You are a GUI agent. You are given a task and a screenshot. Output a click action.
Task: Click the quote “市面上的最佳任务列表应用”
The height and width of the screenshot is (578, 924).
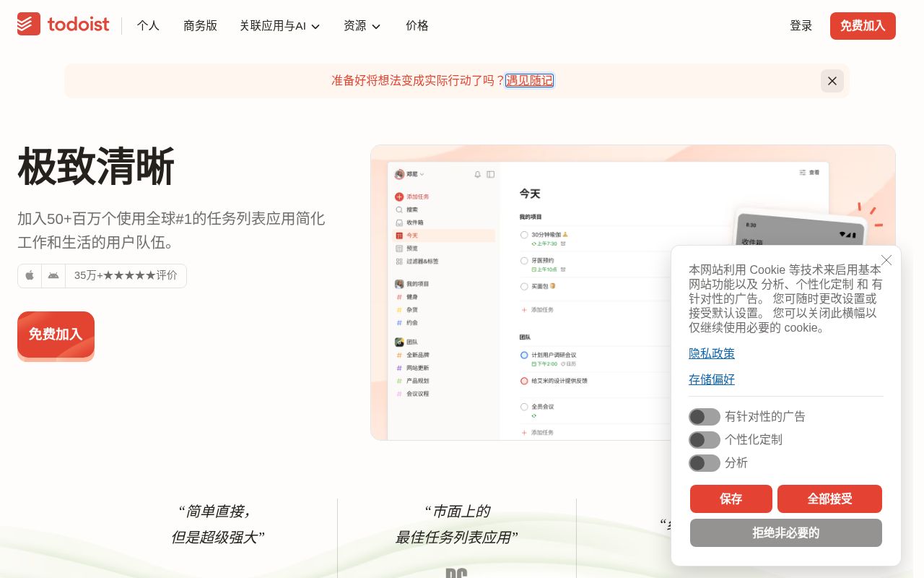(x=457, y=525)
